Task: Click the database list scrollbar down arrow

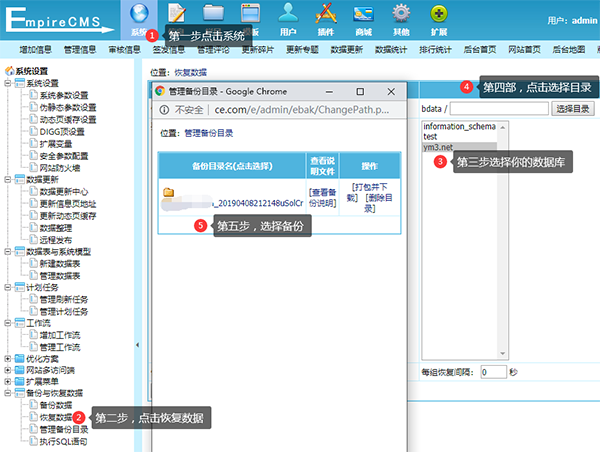Action: click(502, 354)
